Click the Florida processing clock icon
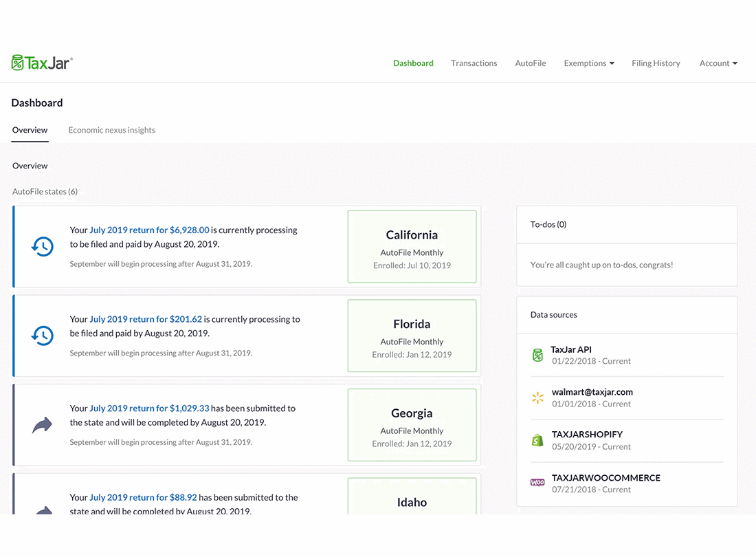The width and height of the screenshot is (756, 557). pos(43,336)
